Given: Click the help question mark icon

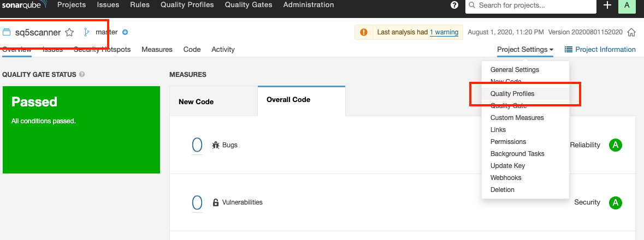Looking at the screenshot, I should click(x=454, y=5).
